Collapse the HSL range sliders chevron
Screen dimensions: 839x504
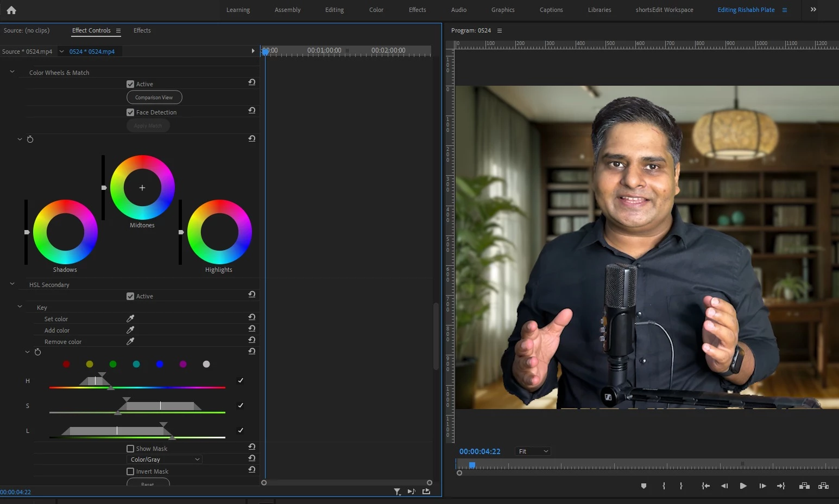(x=28, y=352)
